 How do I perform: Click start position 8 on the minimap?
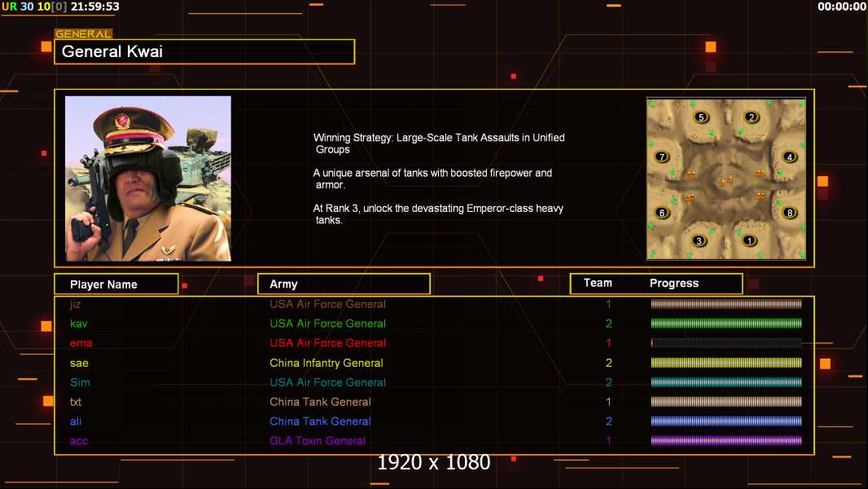coord(790,213)
